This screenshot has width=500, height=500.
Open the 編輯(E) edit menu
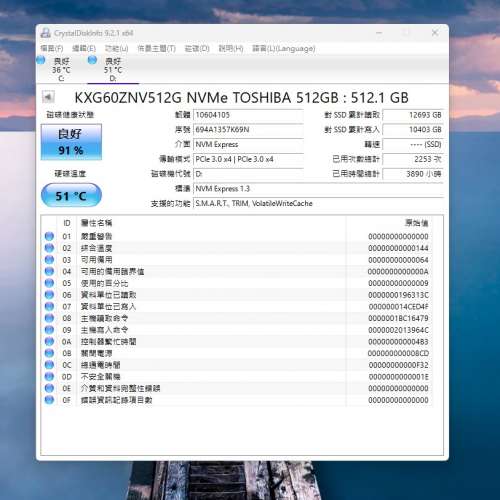coord(84,49)
